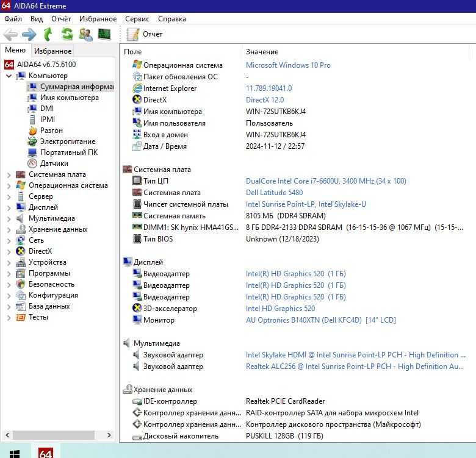This screenshot has width=476, height=458.
Task: Expand the Устройства tree node
Action: (9, 263)
